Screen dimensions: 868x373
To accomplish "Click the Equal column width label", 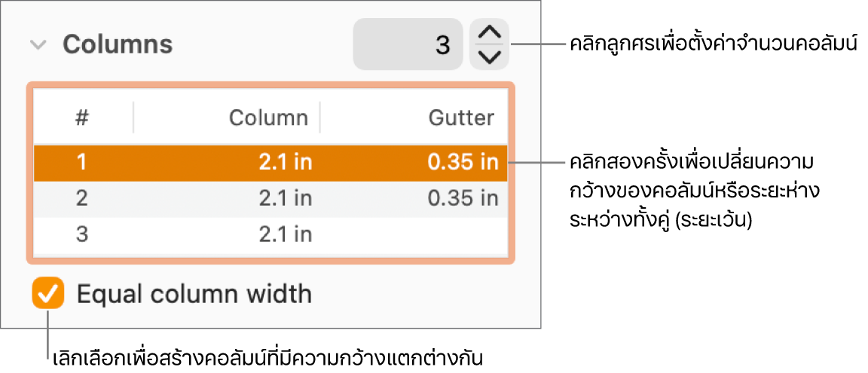I will pyautogui.click(x=194, y=293).
